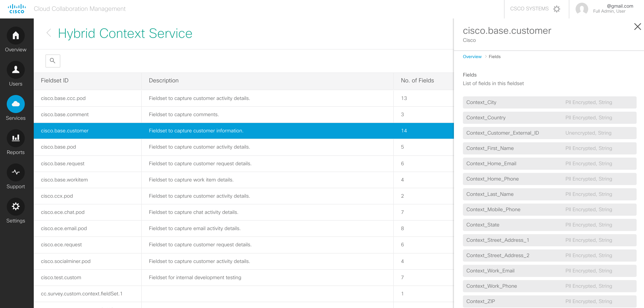Click the back chevron on Hybrid Context Service
The width and height of the screenshot is (644, 308).
tap(48, 33)
